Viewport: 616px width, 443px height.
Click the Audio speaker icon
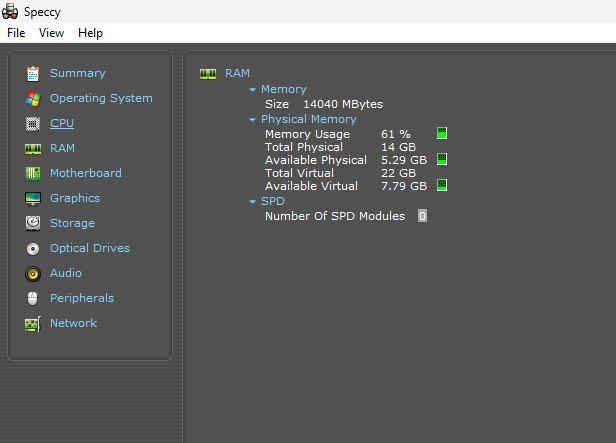click(33, 274)
